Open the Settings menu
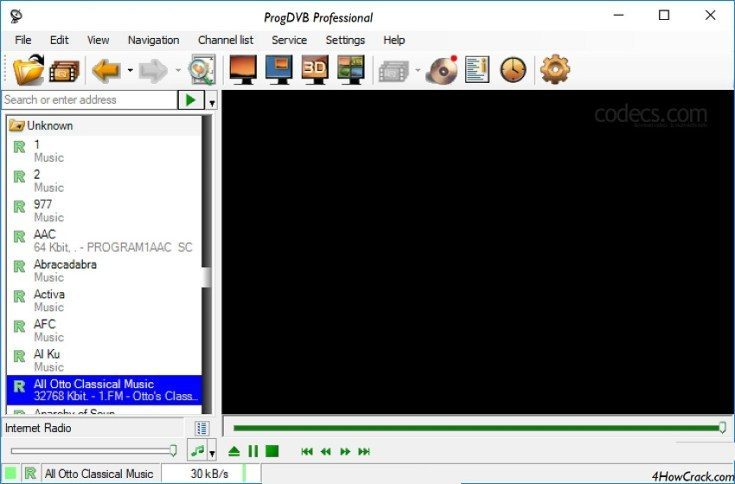Image resolution: width=735 pixels, height=484 pixels. (345, 40)
